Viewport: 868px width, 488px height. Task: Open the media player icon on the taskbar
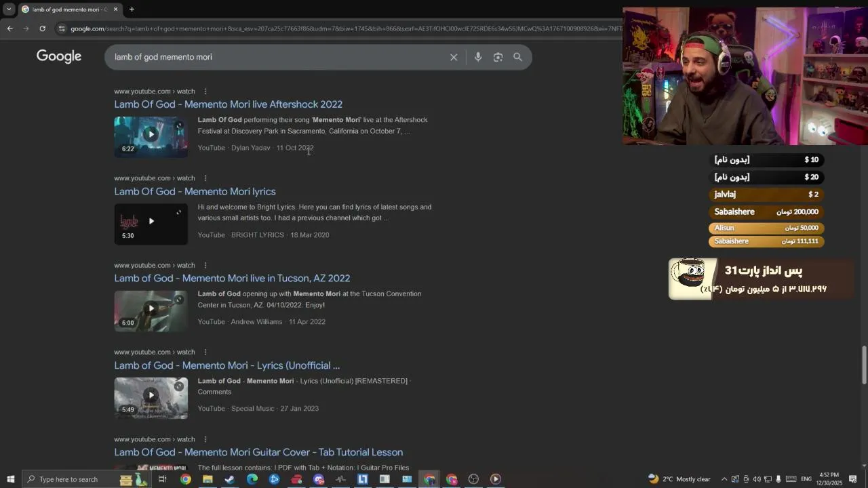click(496, 479)
